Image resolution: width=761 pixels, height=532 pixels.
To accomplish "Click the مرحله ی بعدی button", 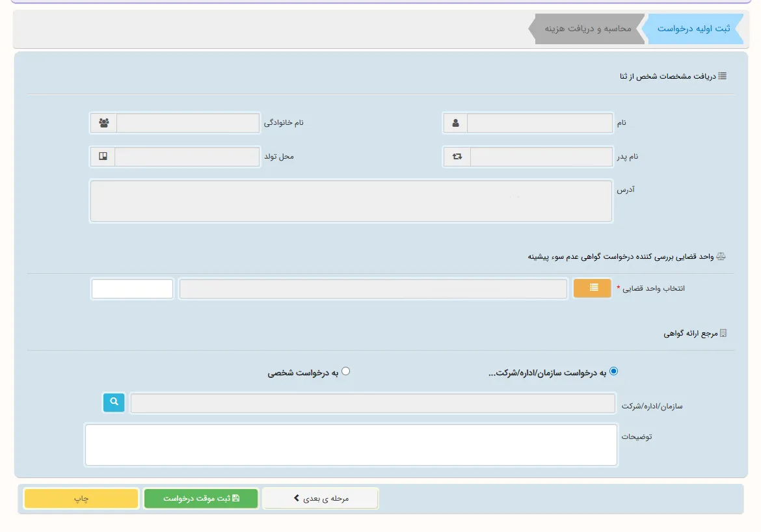I will pos(321,498).
